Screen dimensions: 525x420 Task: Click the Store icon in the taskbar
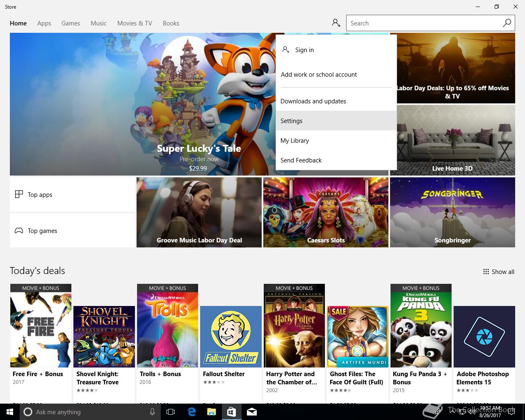(x=231, y=412)
